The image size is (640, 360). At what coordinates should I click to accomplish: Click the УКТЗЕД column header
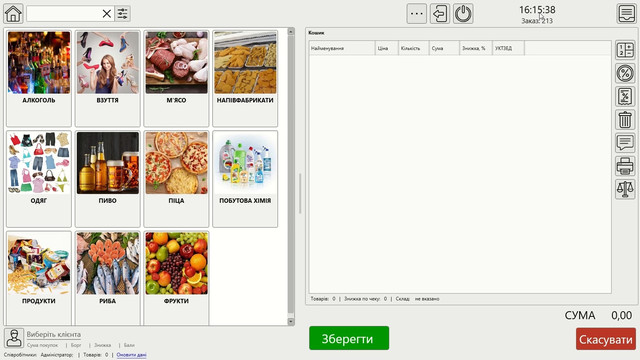508,48
